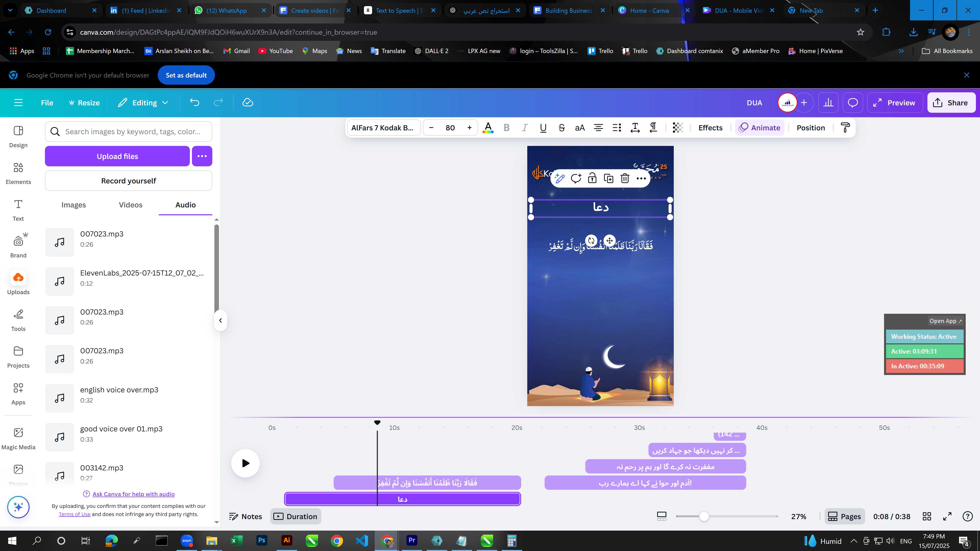Switch to Videos tab
This screenshot has height=551, width=980.
click(130, 205)
